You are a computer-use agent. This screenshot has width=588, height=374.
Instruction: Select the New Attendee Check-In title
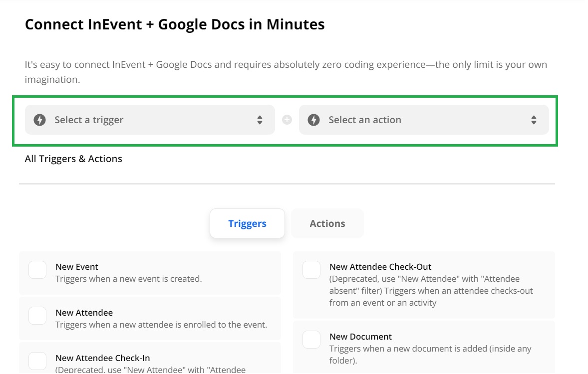pos(103,358)
